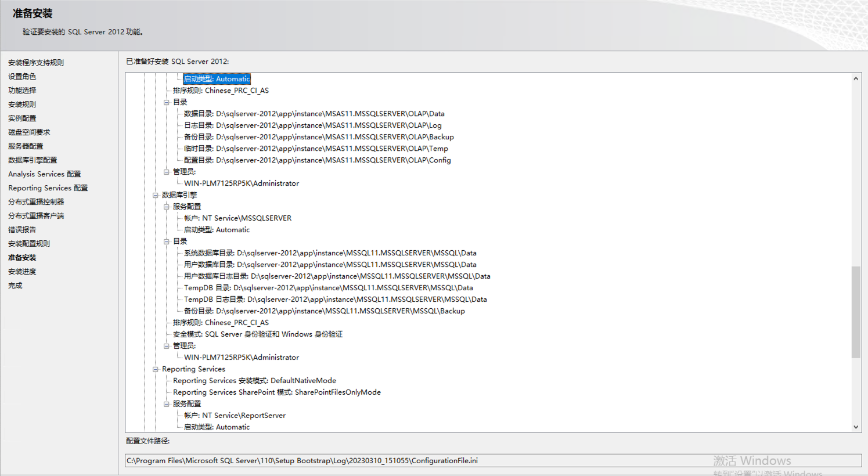Select the highlighted 启动类型: Automatic item
Image resolution: width=868 pixels, height=476 pixels.
click(217, 79)
